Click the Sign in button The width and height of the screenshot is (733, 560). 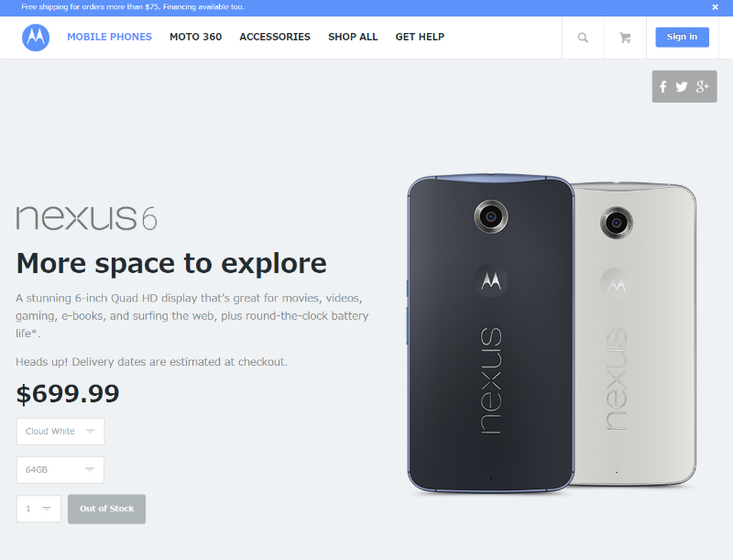pos(682,37)
